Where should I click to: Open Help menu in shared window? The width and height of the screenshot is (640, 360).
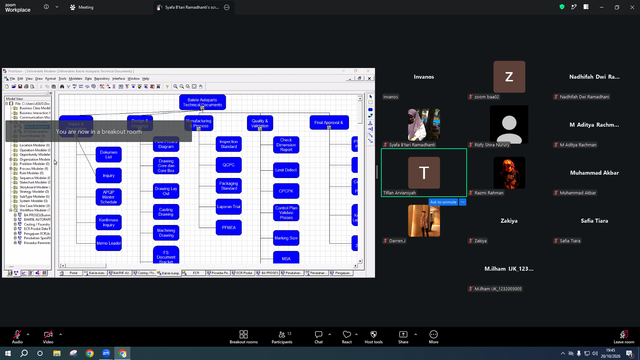pos(145,78)
